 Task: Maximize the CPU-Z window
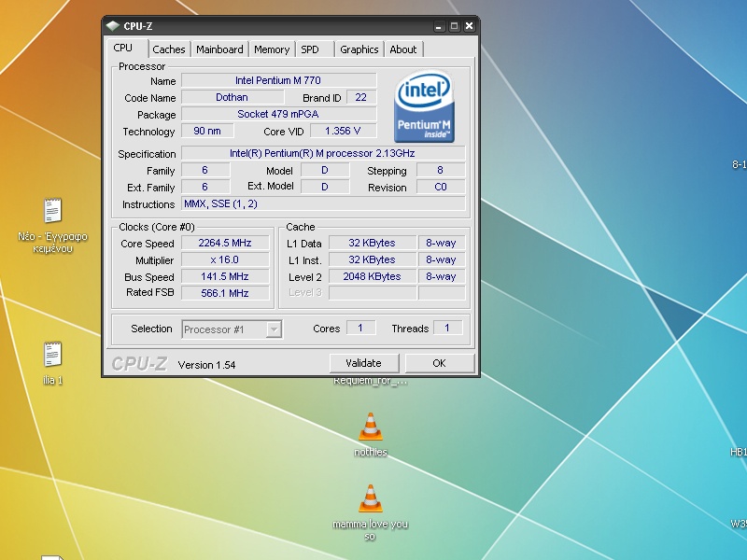pos(454,26)
